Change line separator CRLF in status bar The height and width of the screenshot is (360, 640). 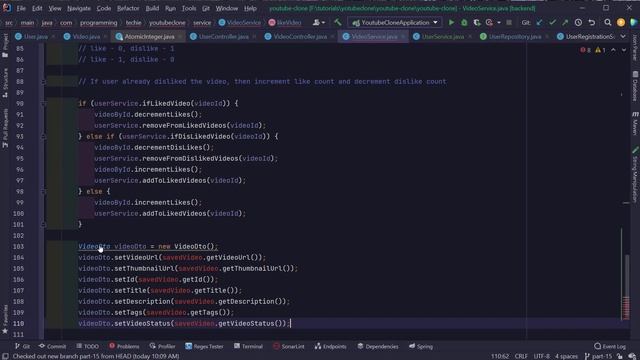(x=521, y=356)
